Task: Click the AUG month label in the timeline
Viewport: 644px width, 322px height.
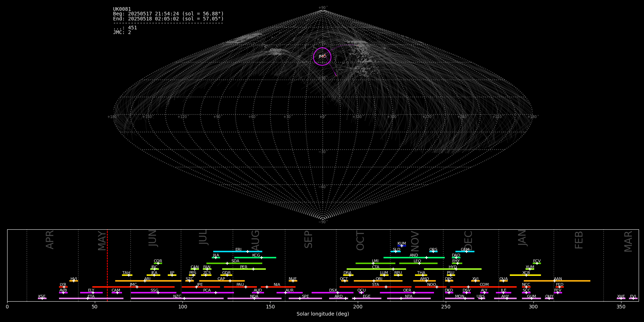Action: (x=255, y=240)
